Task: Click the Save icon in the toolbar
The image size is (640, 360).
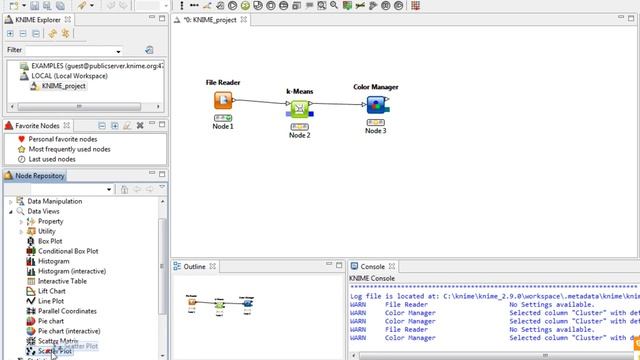Action: pos(35,6)
